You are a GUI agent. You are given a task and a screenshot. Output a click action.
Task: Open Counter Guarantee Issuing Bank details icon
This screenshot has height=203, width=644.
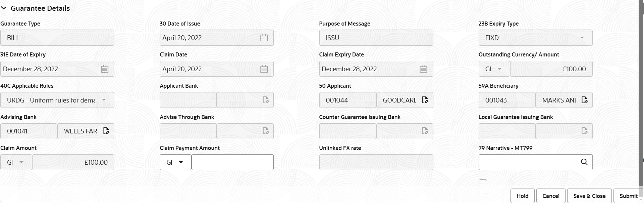coord(425,131)
